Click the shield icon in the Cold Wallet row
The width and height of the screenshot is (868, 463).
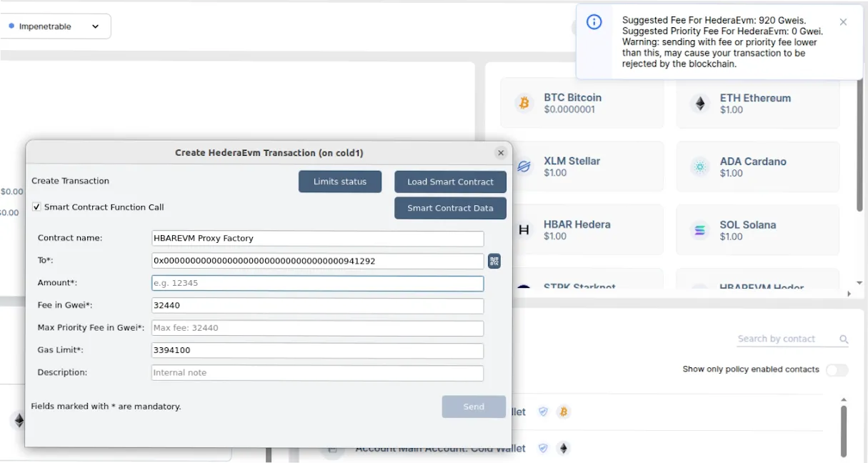tap(543, 449)
